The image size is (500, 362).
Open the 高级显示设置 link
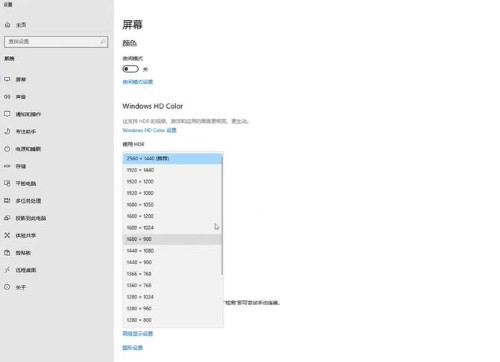pyautogui.click(x=138, y=334)
